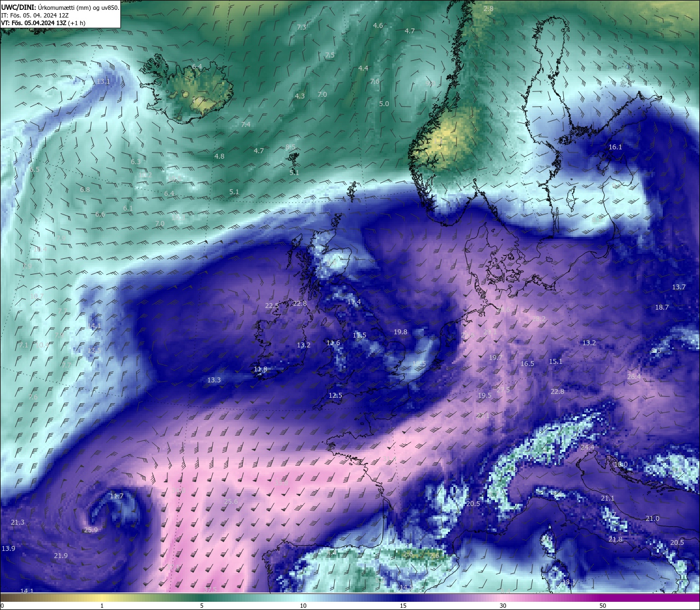Click the value 21.8 over Italy
Viewport: 700px width, 610px height.
tap(615, 539)
